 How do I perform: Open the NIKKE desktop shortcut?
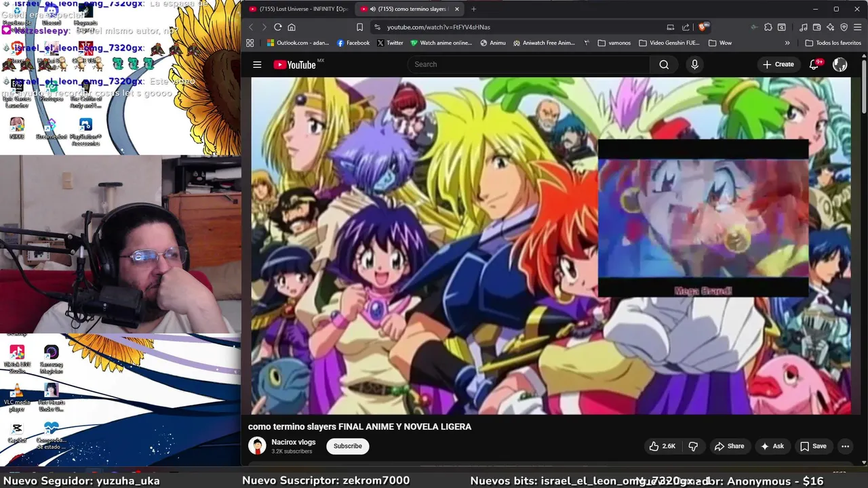pos(17,128)
